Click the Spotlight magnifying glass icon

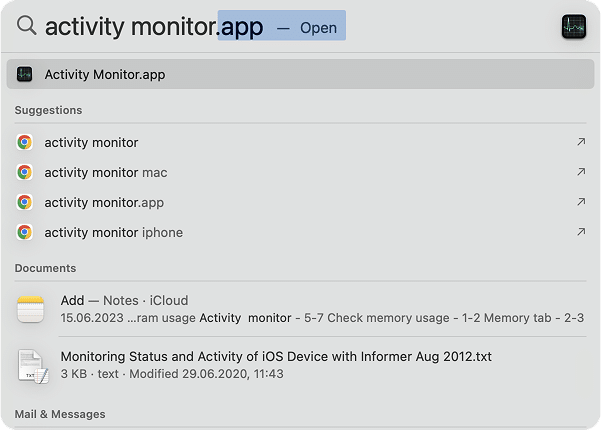(26, 26)
